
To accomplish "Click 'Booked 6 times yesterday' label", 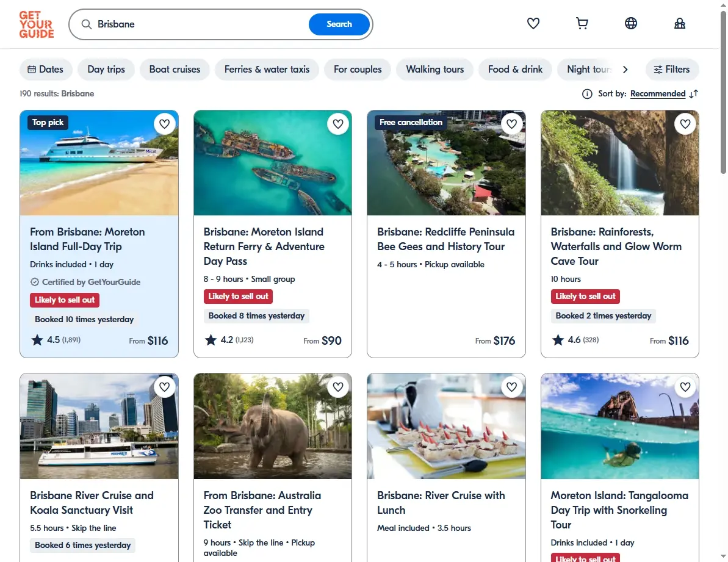I will pyautogui.click(x=82, y=546).
